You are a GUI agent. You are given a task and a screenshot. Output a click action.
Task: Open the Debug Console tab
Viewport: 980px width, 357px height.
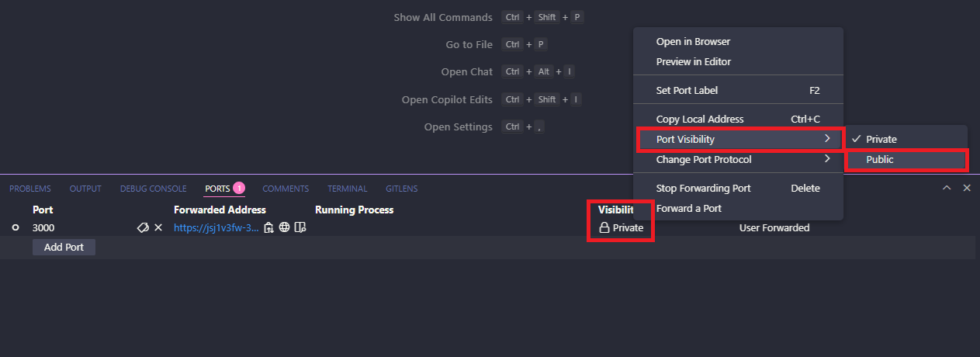(x=153, y=189)
